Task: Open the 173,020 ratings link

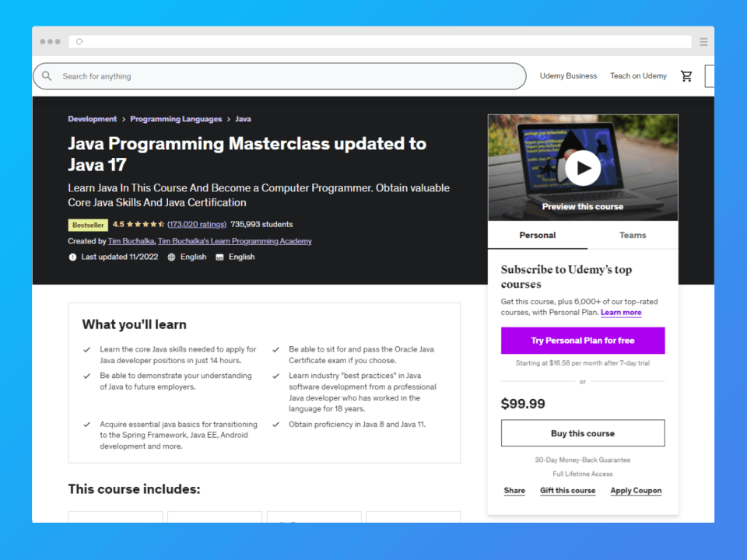Action: (x=197, y=224)
